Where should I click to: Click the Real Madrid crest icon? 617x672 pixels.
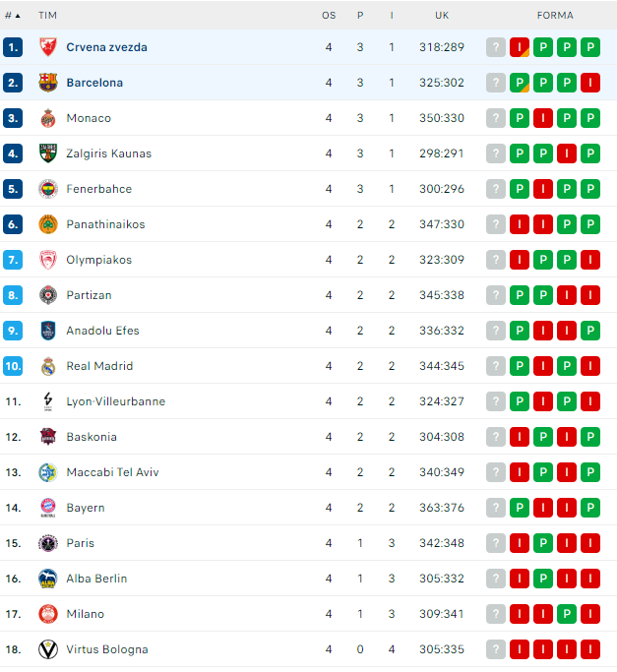(48, 366)
